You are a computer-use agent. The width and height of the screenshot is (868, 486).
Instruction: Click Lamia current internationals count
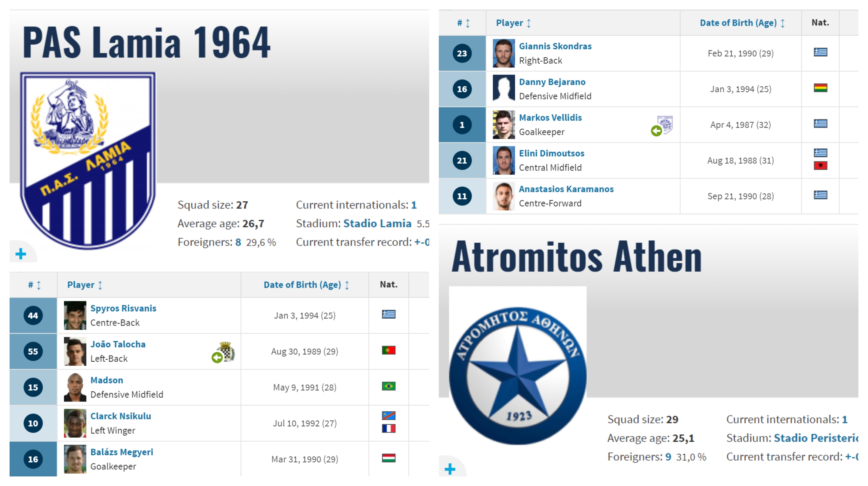[x=414, y=205]
